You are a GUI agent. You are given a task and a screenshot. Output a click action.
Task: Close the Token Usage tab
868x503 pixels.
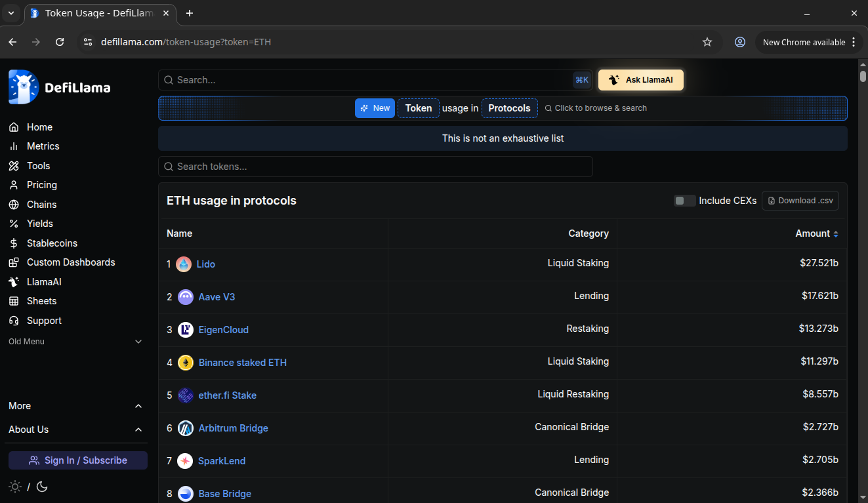point(166,13)
